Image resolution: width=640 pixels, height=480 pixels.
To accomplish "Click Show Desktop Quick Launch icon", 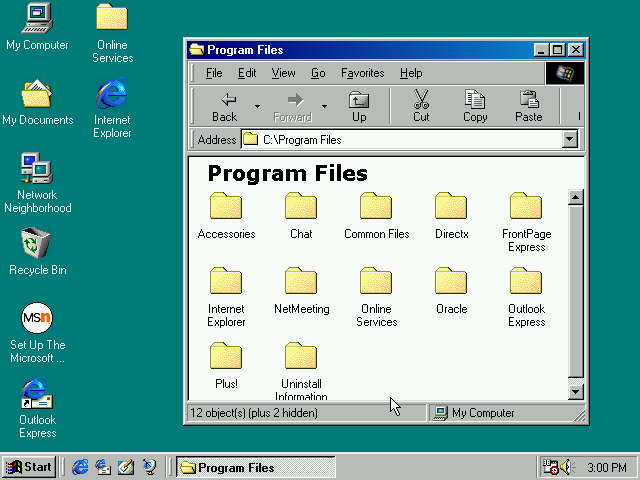I will pyautogui.click(x=126, y=467).
